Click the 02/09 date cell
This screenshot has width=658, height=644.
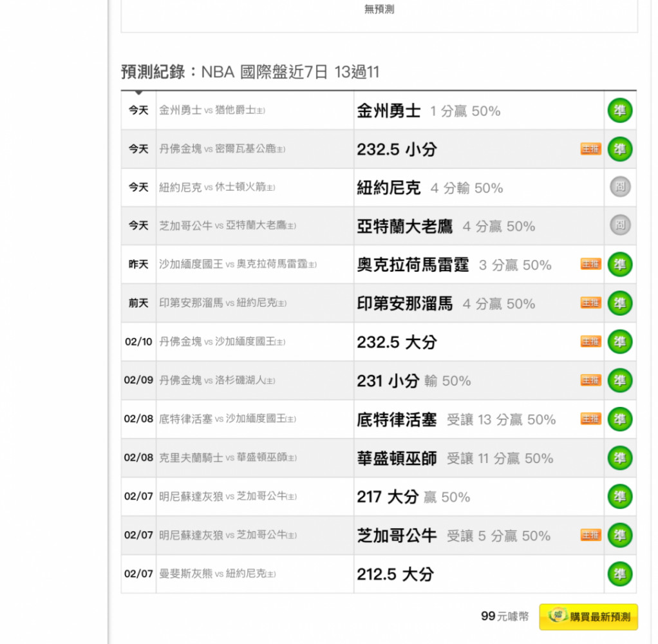tap(138, 381)
